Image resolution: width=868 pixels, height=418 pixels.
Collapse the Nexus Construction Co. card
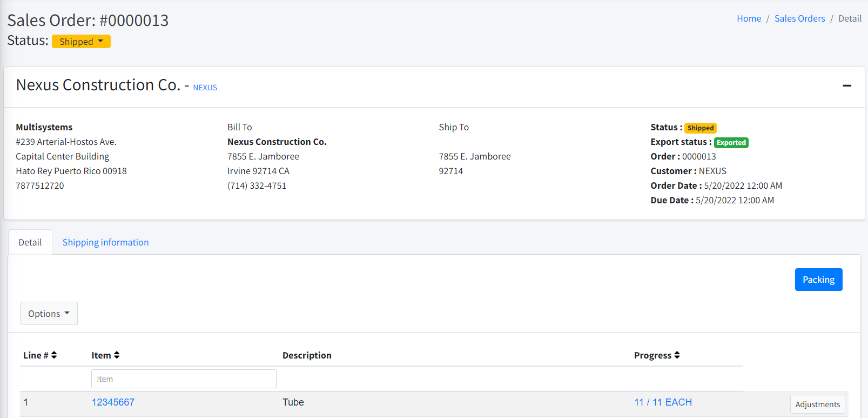pyautogui.click(x=846, y=85)
